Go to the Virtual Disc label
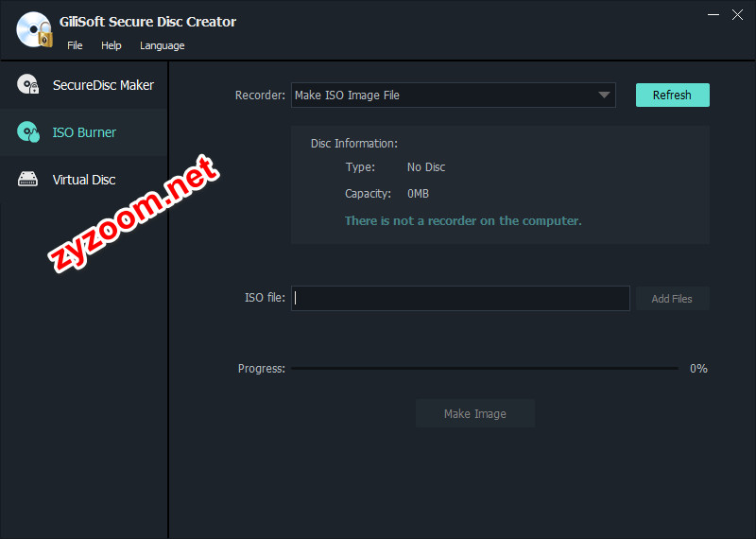The width and height of the screenshot is (756, 539). (x=84, y=180)
